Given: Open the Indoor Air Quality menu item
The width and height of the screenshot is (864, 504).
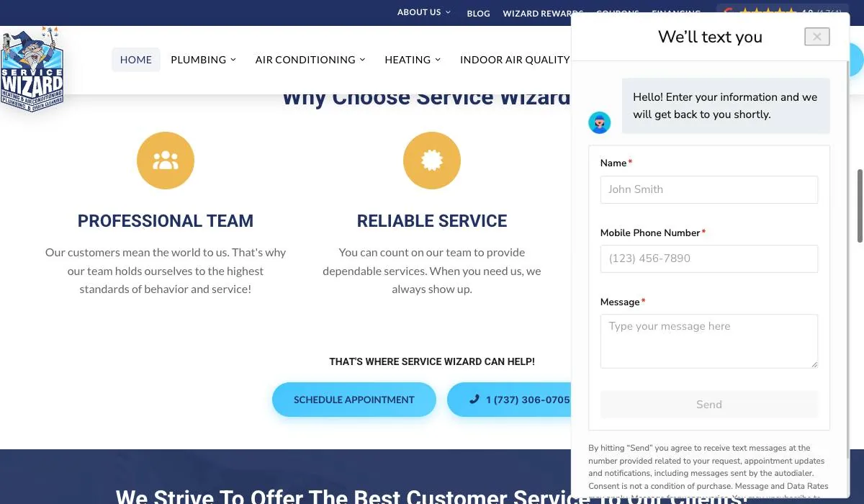Looking at the screenshot, I should tap(515, 60).
